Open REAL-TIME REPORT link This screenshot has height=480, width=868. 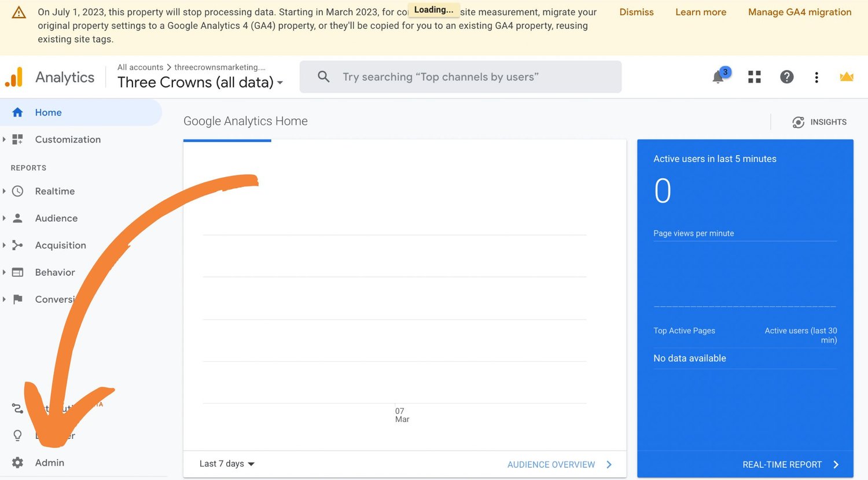tap(782, 465)
